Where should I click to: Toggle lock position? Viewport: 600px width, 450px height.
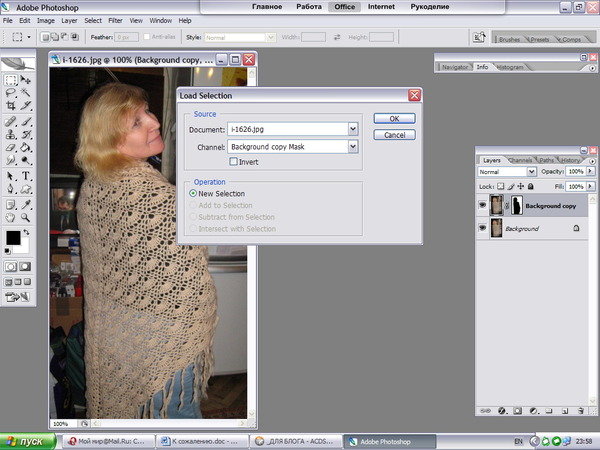click(520, 186)
